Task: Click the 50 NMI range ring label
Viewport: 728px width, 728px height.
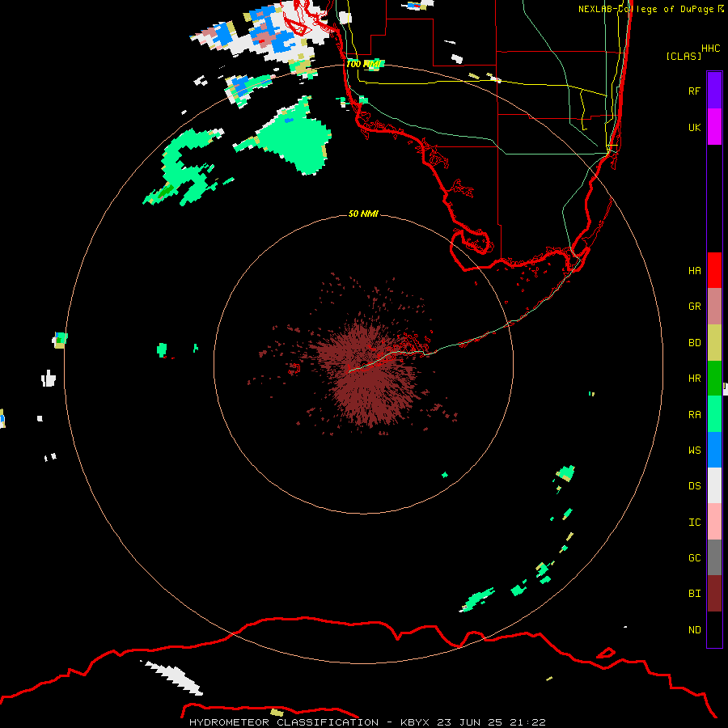Action: pos(363,214)
